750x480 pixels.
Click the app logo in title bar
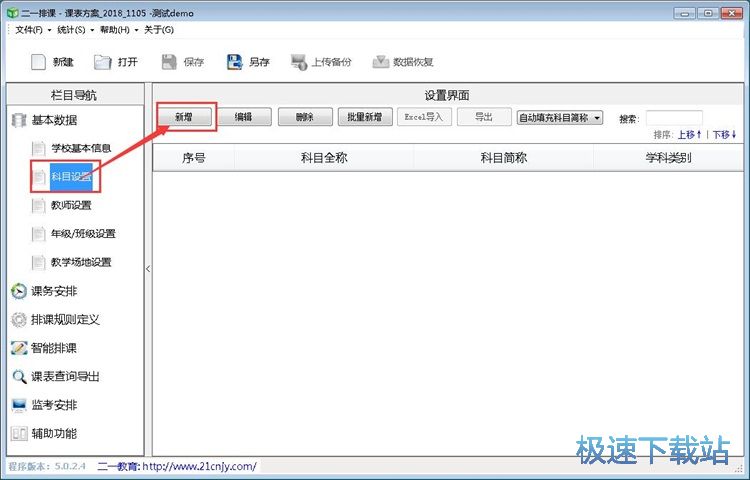click(x=12, y=13)
